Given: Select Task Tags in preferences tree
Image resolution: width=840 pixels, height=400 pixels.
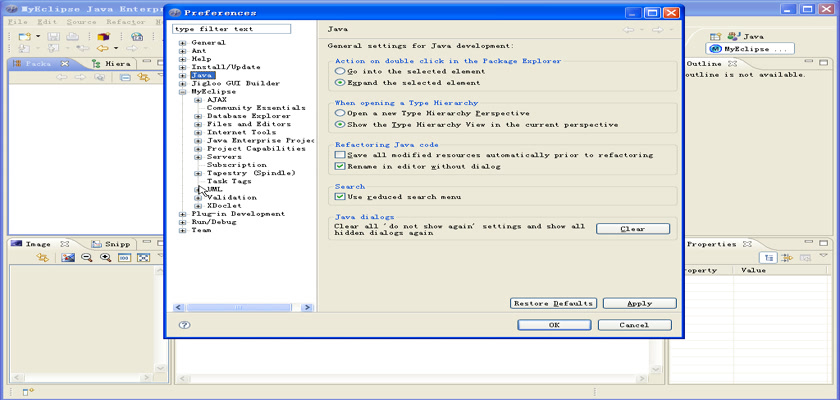Looking at the screenshot, I should (x=229, y=181).
